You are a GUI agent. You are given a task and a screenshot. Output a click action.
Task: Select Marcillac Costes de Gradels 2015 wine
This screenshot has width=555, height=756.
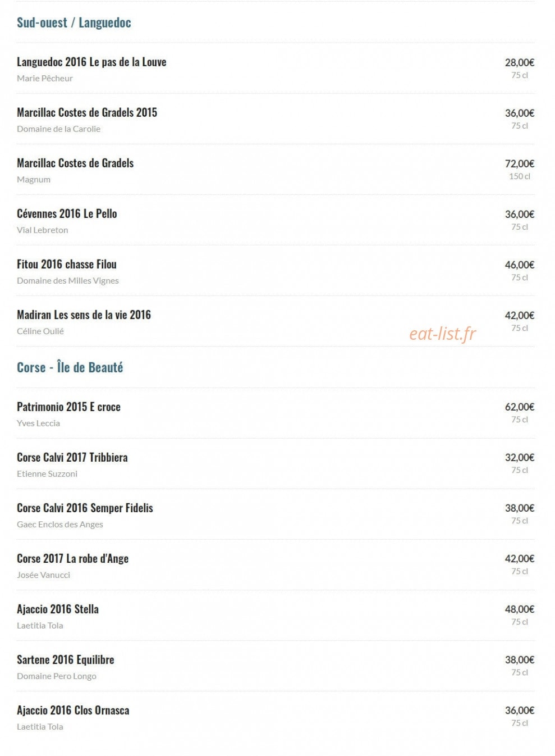(87, 112)
